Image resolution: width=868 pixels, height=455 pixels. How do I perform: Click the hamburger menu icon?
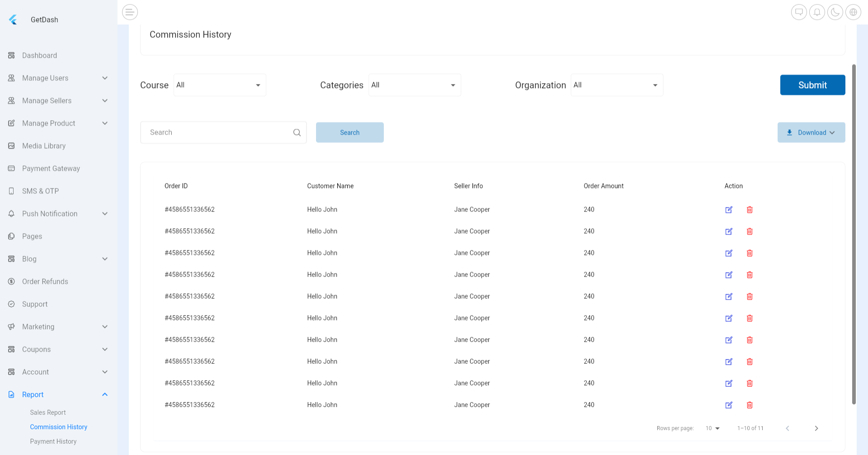[x=130, y=12]
